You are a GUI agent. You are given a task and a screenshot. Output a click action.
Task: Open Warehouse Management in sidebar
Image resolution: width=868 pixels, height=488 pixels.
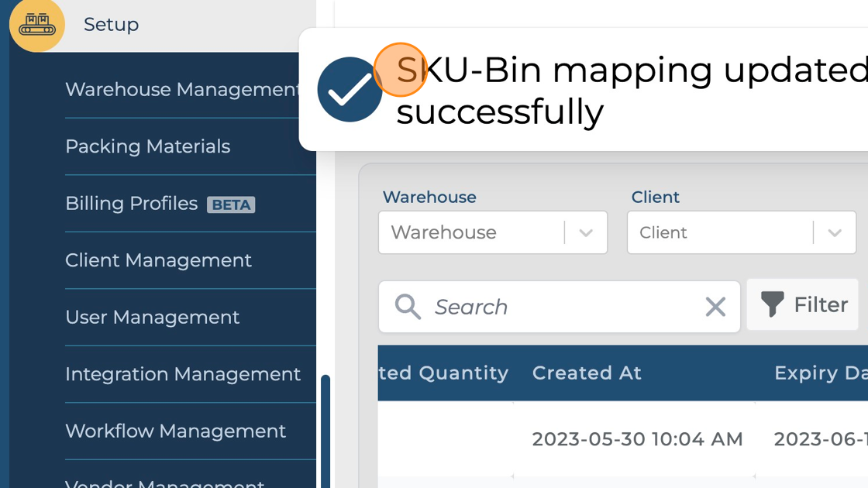click(182, 90)
